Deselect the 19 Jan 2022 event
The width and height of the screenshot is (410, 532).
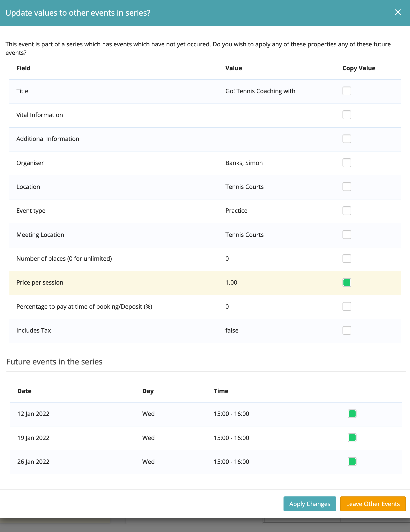[x=352, y=438]
